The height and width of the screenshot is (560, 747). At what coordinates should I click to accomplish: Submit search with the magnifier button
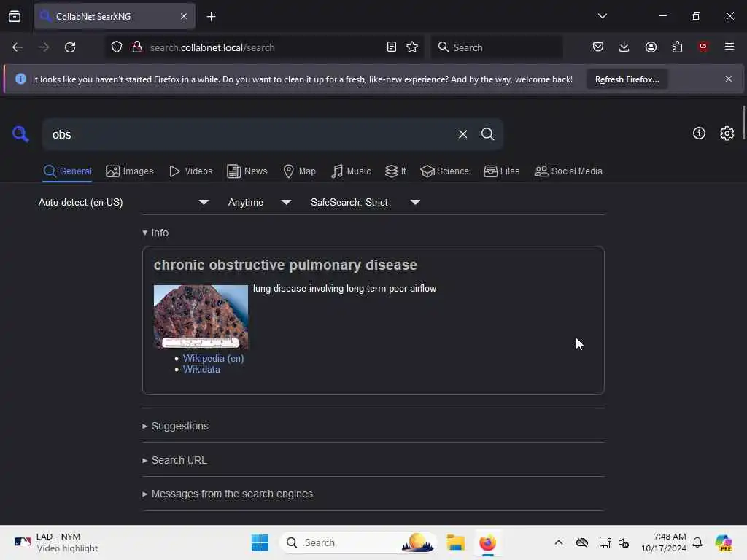click(x=487, y=134)
